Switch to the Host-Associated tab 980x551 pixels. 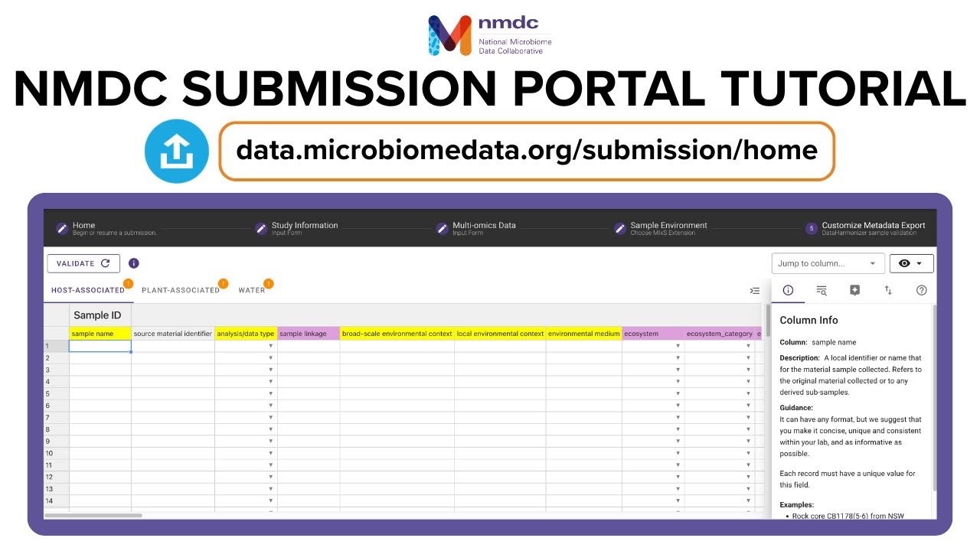(x=88, y=291)
